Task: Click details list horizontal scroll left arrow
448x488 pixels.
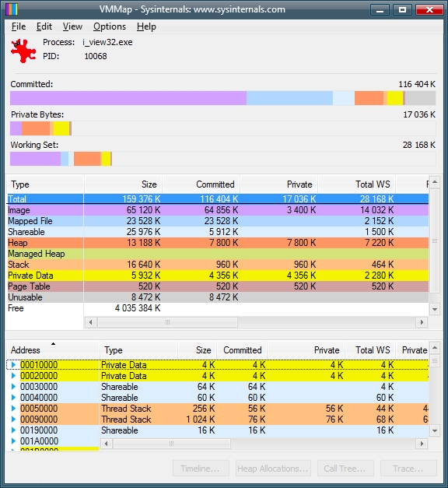Action: (x=106, y=444)
